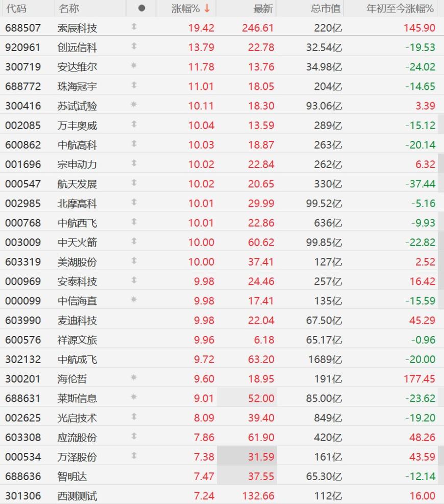Screen dimensions: 444x504
Task: Click the marker icon beside 万泽股份
Action: (134, 455)
